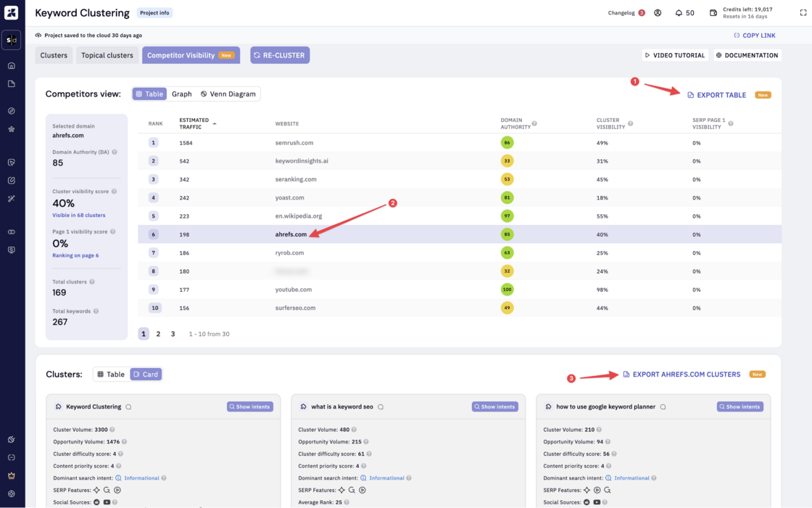Select the ahrefs.com website cell

(x=291, y=234)
